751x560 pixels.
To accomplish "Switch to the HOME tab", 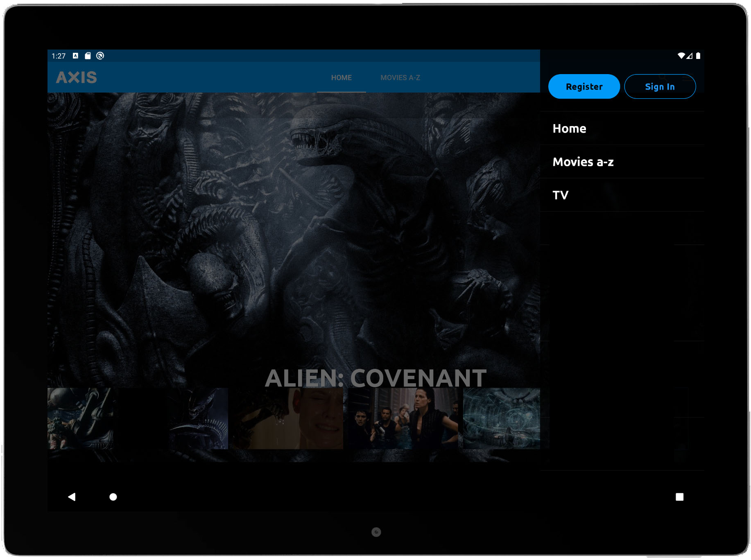I will 342,77.
